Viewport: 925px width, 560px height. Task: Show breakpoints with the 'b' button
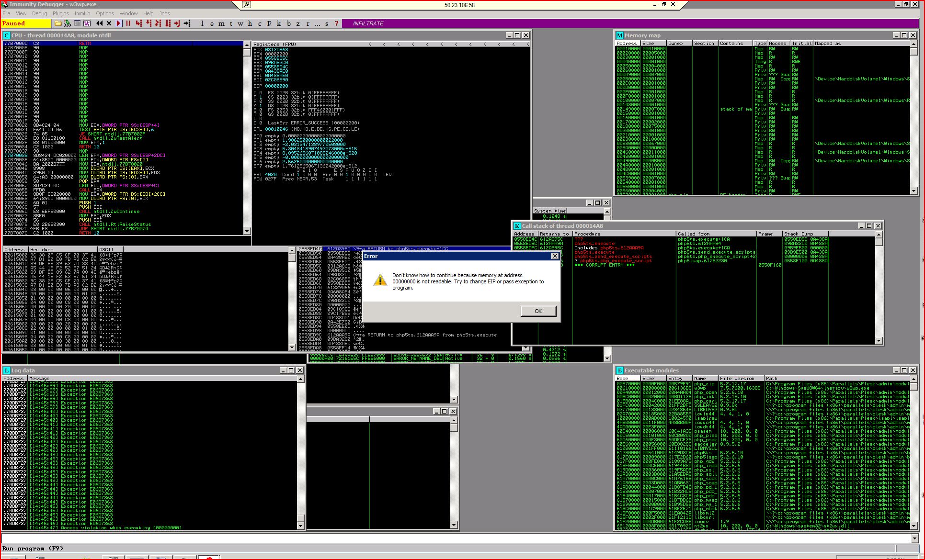tap(288, 23)
